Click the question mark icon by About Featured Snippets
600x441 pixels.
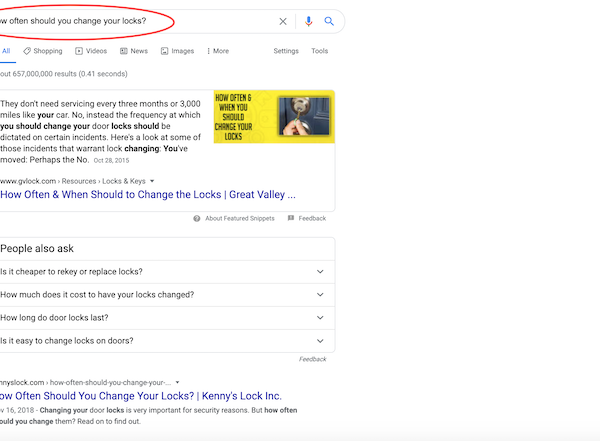[x=197, y=218]
